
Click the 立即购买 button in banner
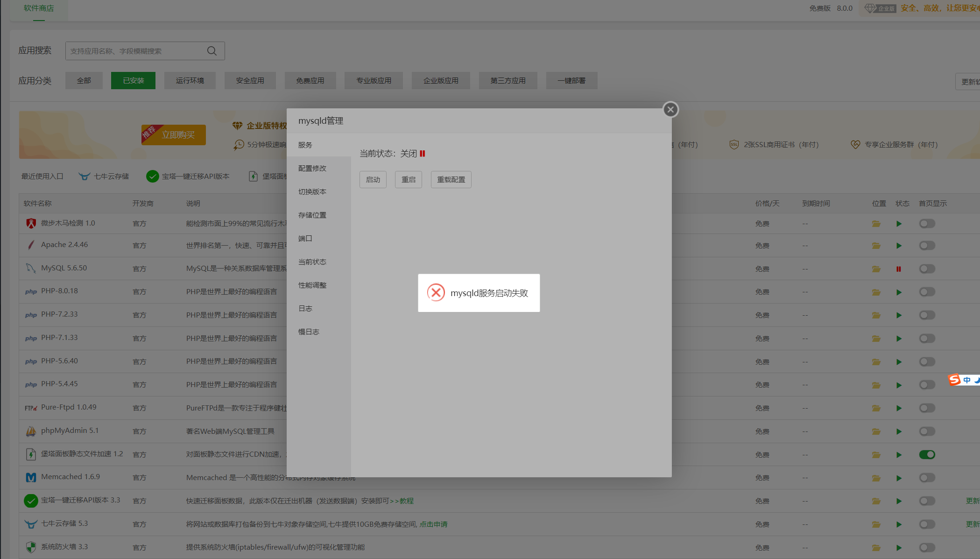pos(174,135)
